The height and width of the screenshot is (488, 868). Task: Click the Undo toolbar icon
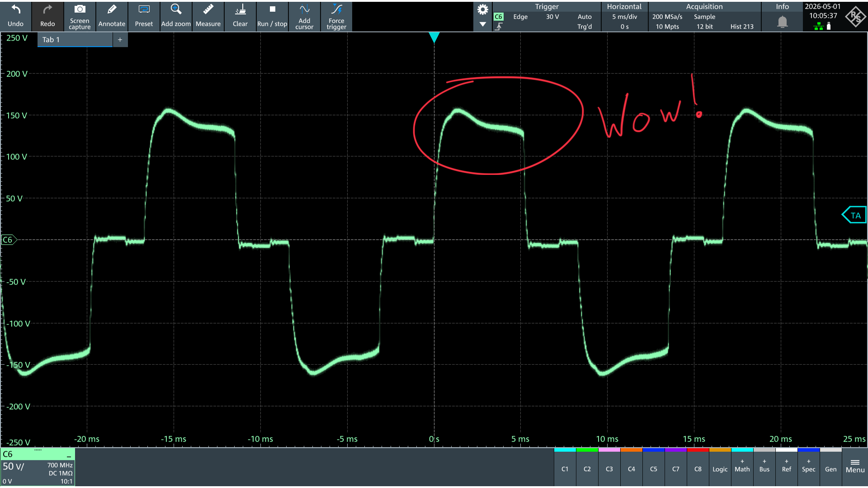tap(16, 16)
